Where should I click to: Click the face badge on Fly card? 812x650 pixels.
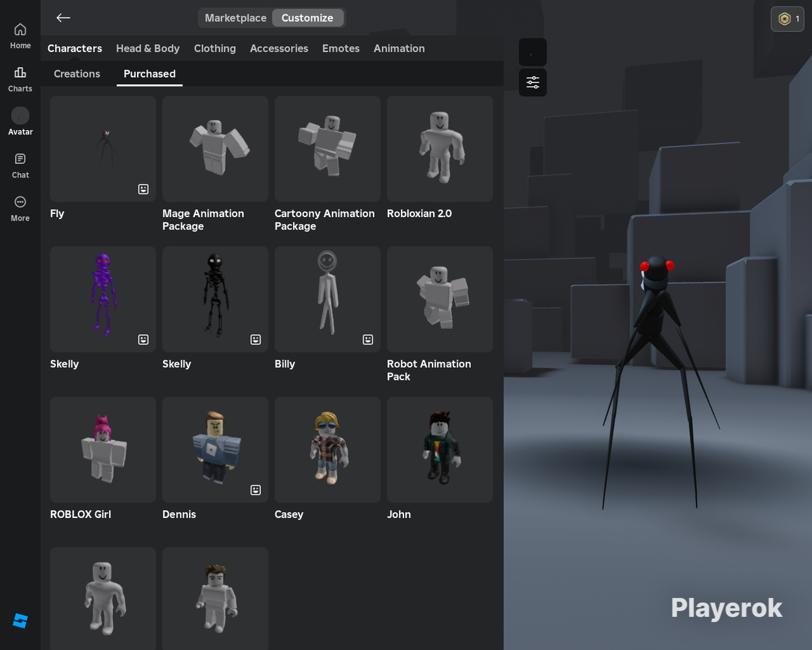144,189
